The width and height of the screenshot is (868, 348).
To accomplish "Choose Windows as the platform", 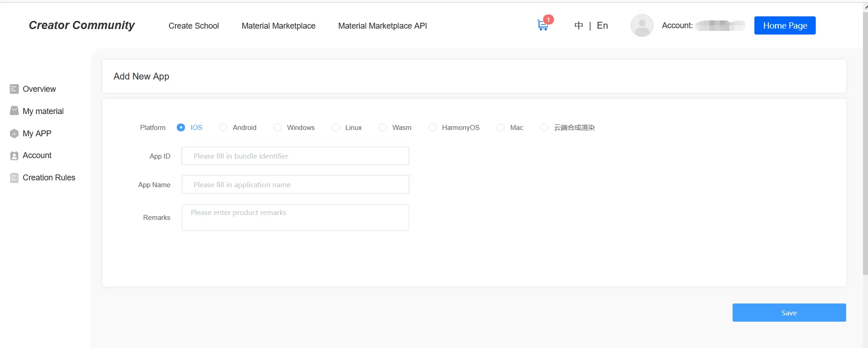I will 277,128.
